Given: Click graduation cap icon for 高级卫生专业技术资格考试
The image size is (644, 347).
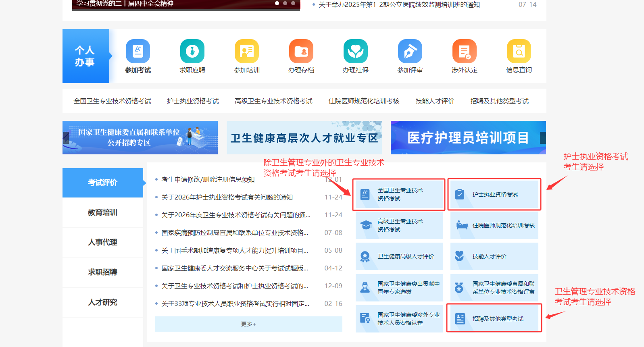Looking at the screenshot, I should tap(366, 225).
